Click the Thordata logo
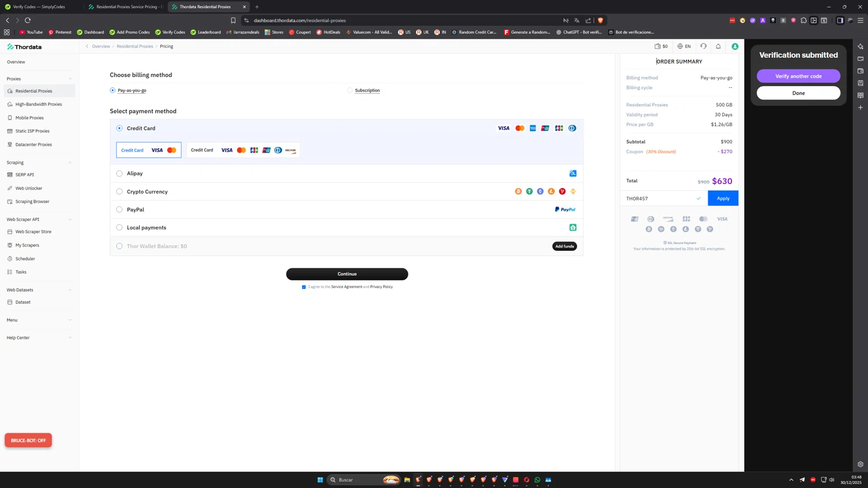The image size is (868, 488). [24, 47]
